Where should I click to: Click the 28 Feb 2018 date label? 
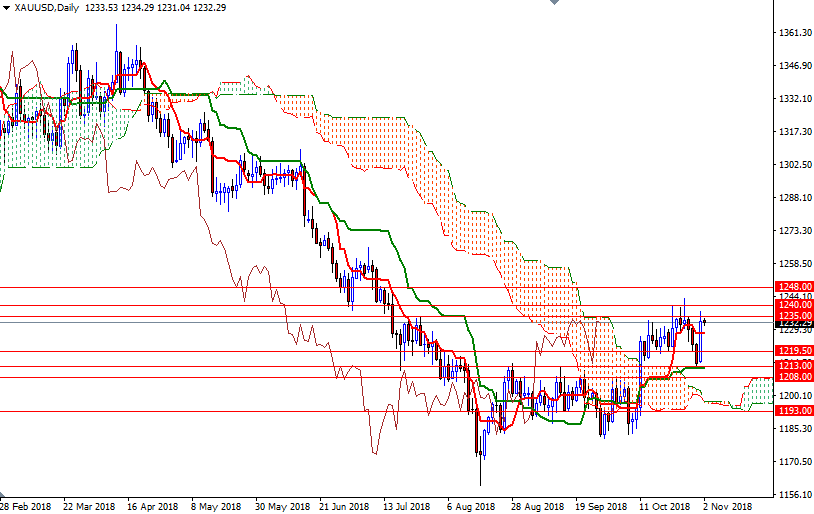[x=26, y=506]
